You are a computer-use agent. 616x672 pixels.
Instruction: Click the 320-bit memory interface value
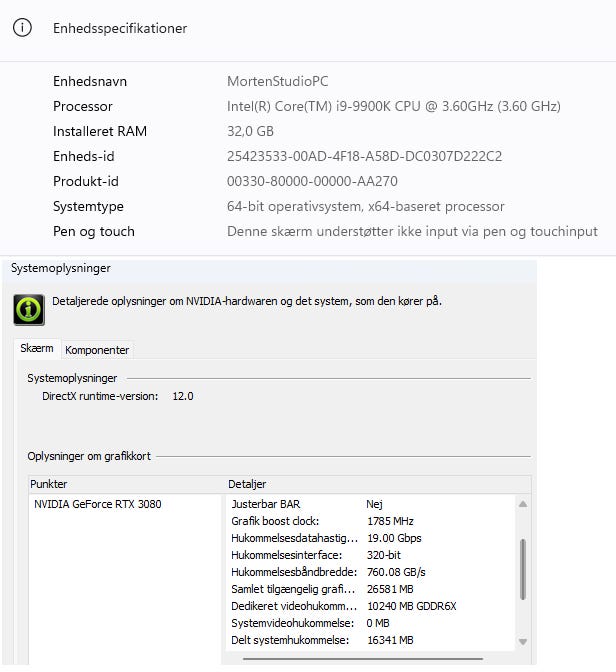[x=384, y=555]
